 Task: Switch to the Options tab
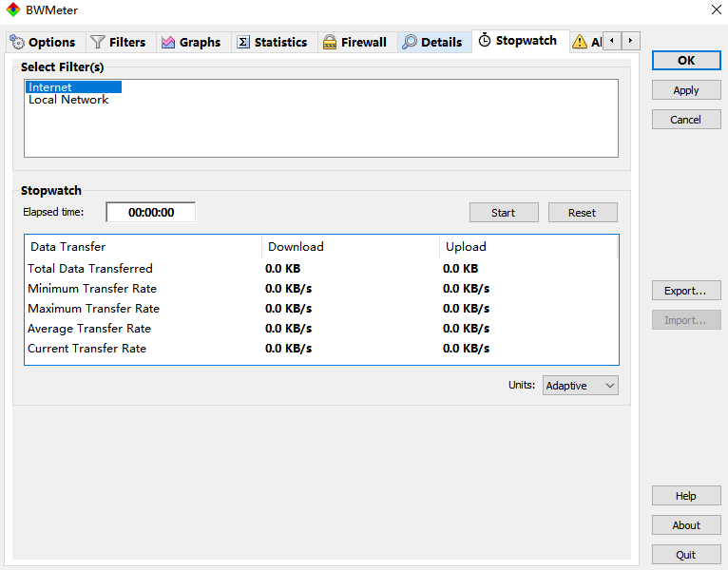point(45,42)
